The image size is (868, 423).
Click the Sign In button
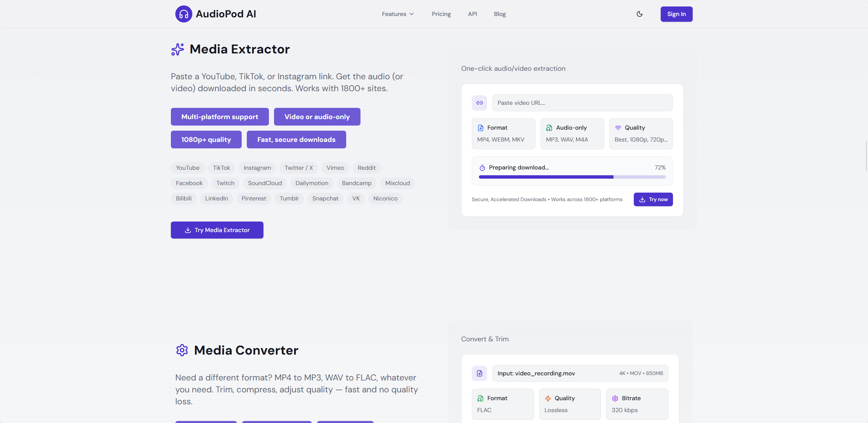[676, 14]
